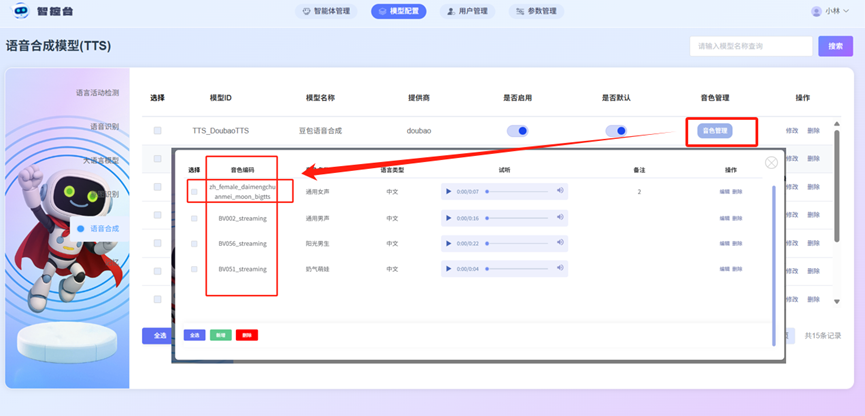Close the voice management popup
Screen dimensions: 865x416
point(771,163)
